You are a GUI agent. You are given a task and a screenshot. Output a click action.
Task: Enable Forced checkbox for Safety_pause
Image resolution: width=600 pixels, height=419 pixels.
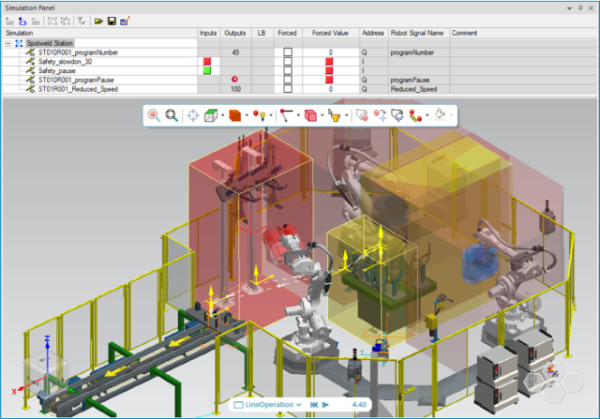pos(288,70)
